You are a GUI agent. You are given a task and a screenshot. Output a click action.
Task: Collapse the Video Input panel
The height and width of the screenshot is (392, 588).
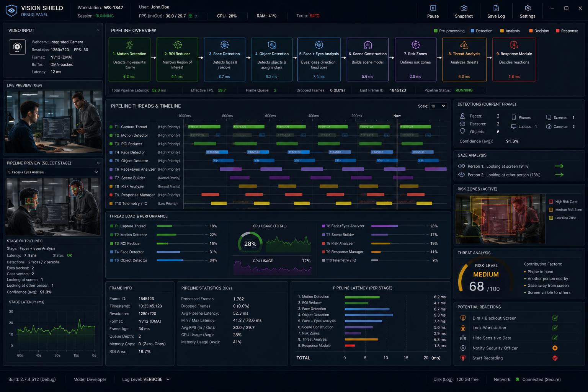[x=98, y=30]
